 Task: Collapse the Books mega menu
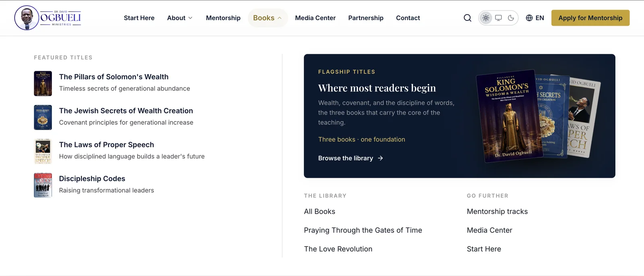[x=268, y=18]
